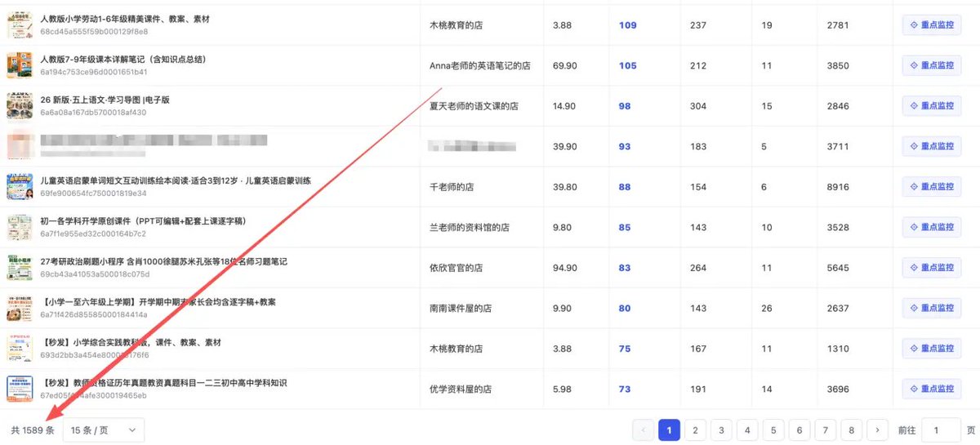Image resolution: width=980 pixels, height=445 pixels.
Task: Click product ID 68cd45a555f59b000129f8e8
Action: (x=94, y=32)
